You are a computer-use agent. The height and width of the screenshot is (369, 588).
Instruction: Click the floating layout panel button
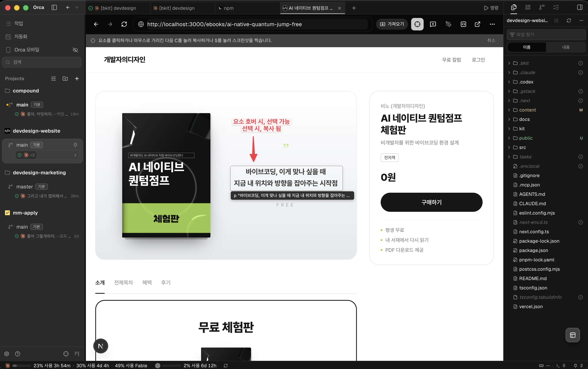coord(573,335)
